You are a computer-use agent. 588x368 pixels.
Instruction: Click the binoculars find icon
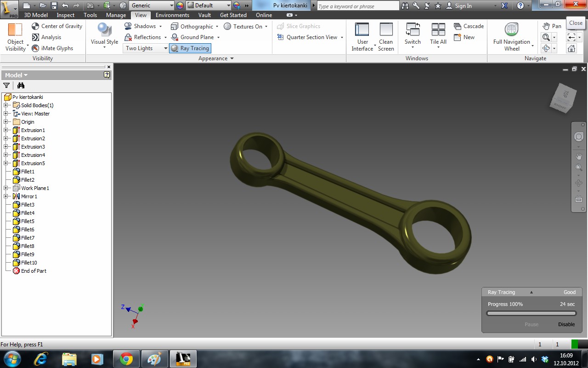21,85
